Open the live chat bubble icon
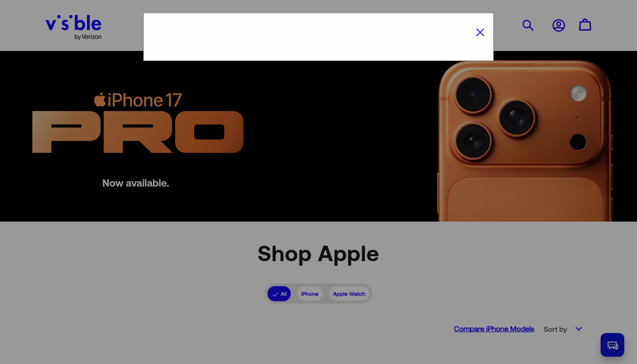This screenshot has height=364, width=637. [x=612, y=345]
